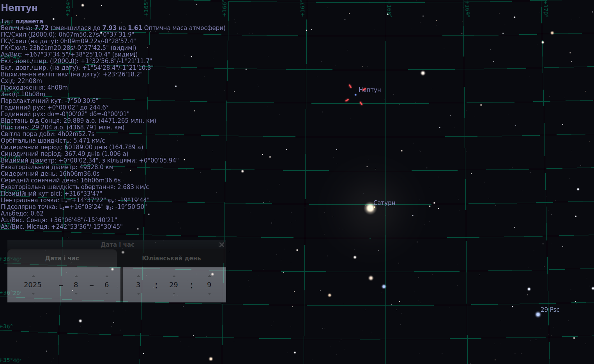Select the planet Saturn glowing disc

click(370, 208)
